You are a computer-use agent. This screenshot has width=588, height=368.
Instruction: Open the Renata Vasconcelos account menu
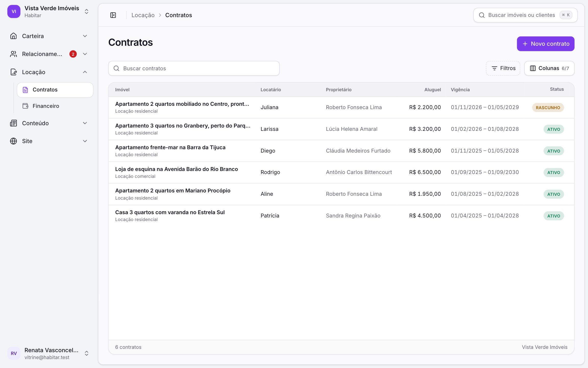pos(48,353)
